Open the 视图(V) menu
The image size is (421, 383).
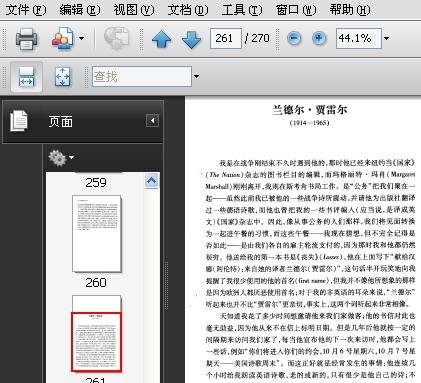click(x=134, y=10)
